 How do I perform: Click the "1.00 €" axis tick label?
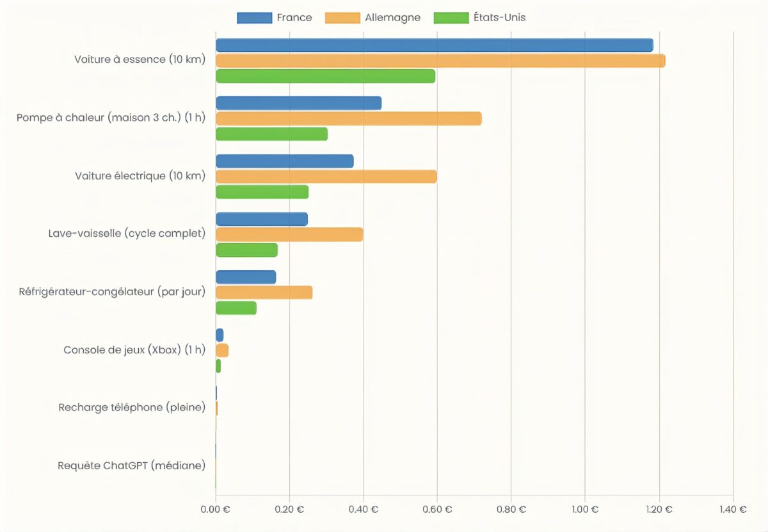585,510
